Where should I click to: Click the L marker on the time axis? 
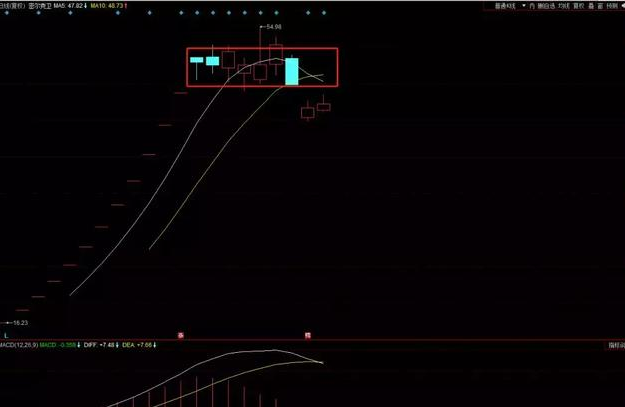point(6,336)
